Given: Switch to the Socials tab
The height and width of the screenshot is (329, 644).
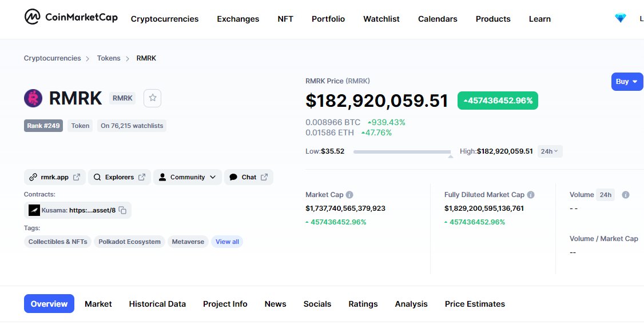Looking at the screenshot, I should click(x=317, y=304).
